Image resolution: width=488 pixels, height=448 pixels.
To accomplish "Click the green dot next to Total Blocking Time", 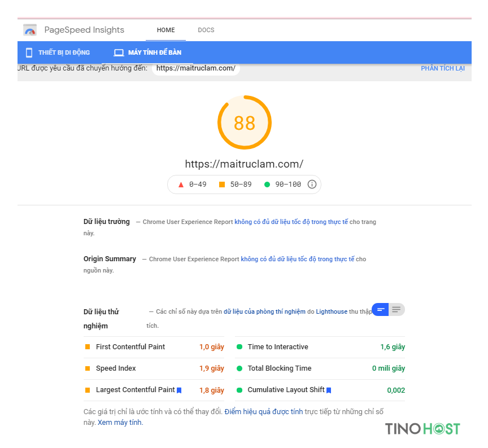I will pyautogui.click(x=239, y=368).
